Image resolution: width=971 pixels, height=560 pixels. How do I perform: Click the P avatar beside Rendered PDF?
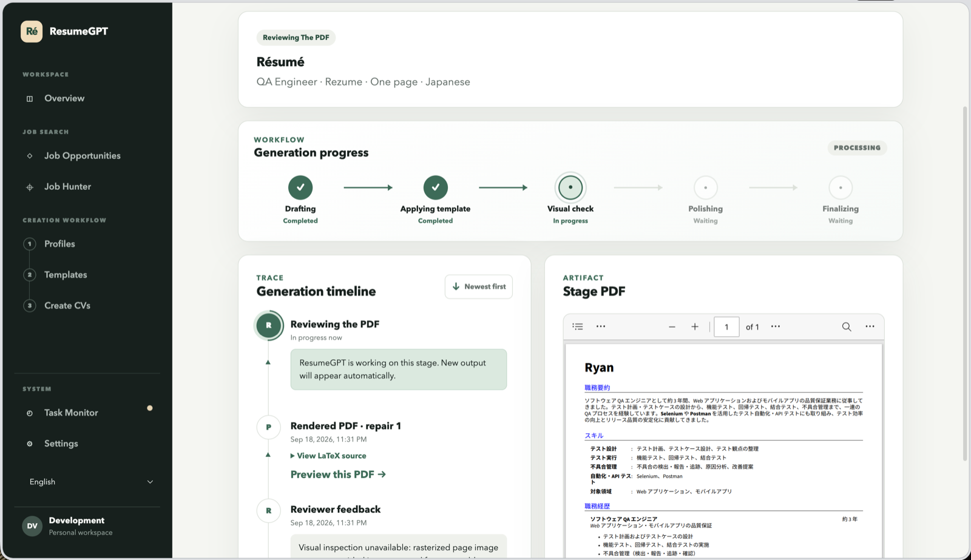point(268,427)
